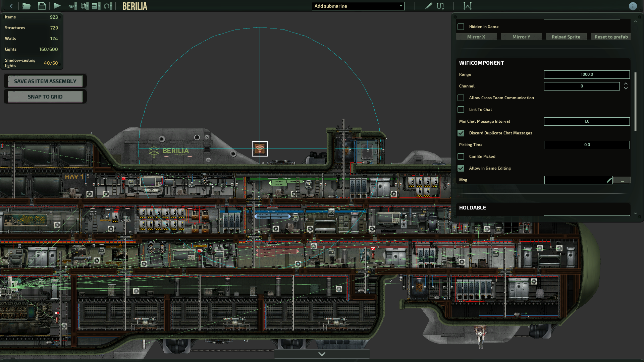Open the Add submarine dropdown
This screenshot has width=644, height=362.
tap(358, 6)
